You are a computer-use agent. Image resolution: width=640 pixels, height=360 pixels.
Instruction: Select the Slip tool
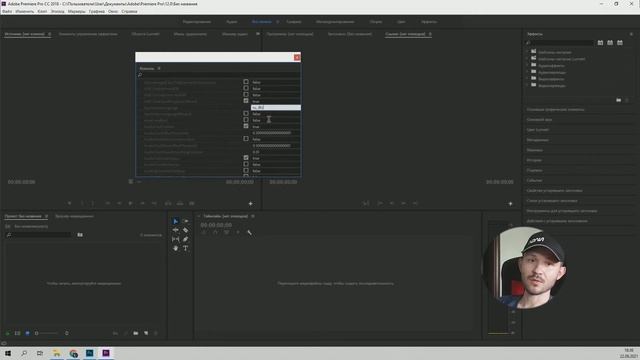click(x=176, y=239)
